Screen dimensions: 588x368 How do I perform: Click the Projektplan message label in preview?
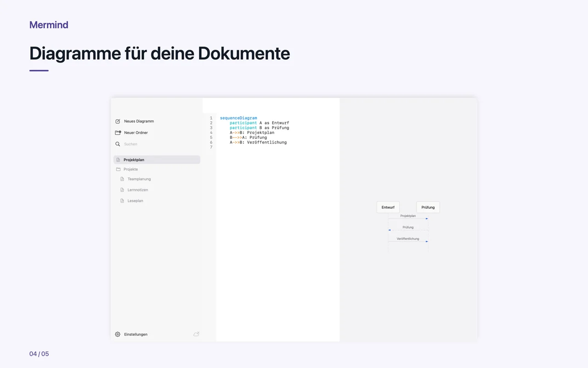[408, 216]
